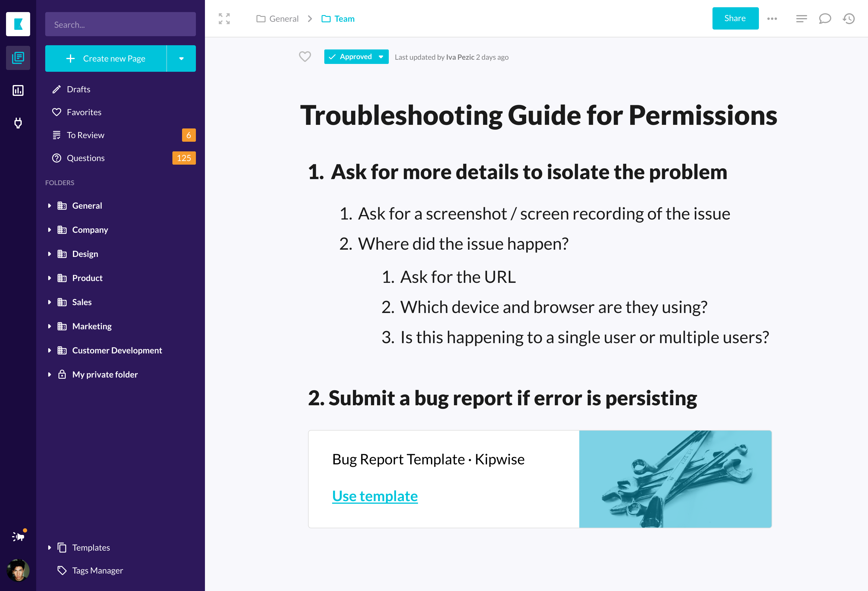
Task: Click the Search input field
Action: [x=120, y=25]
